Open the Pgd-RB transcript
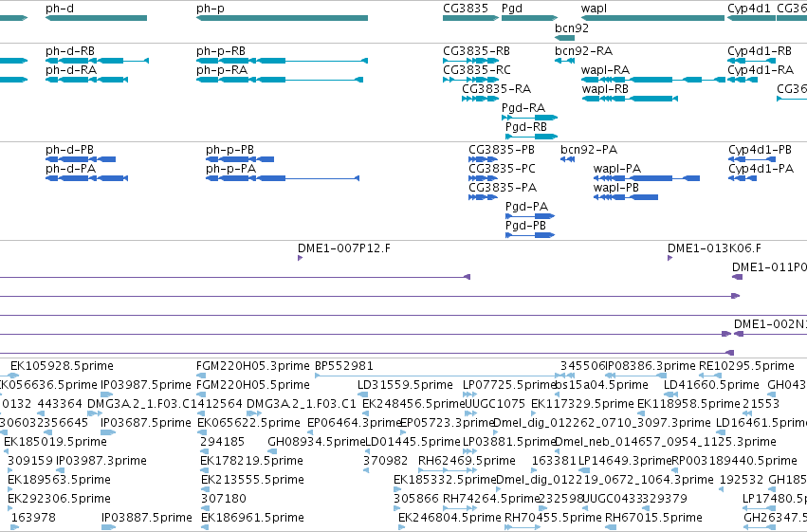 pos(526,127)
